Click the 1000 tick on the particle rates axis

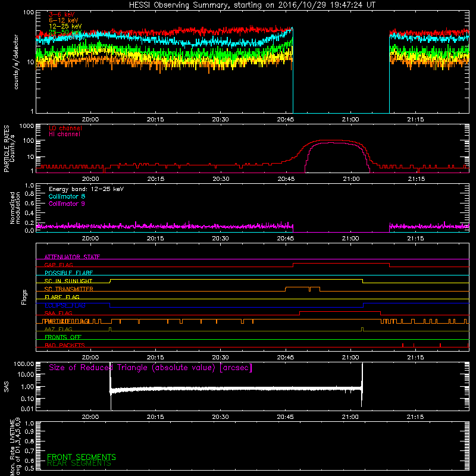tap(27, 126)
